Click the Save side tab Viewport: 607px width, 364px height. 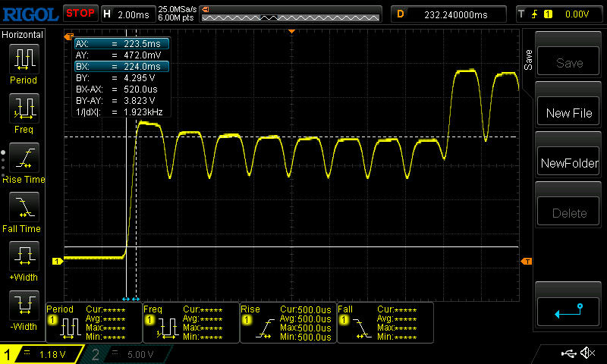click(x=528, y=58)
